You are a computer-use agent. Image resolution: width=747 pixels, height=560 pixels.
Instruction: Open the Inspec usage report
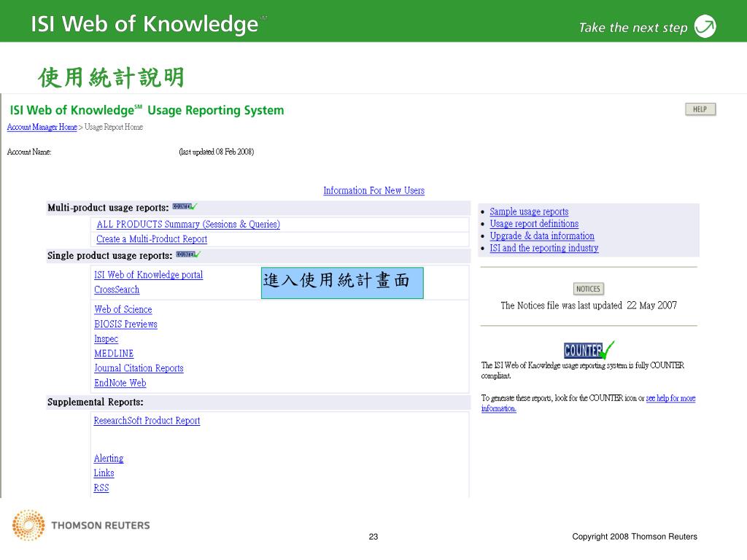click(x=106, y=339)
